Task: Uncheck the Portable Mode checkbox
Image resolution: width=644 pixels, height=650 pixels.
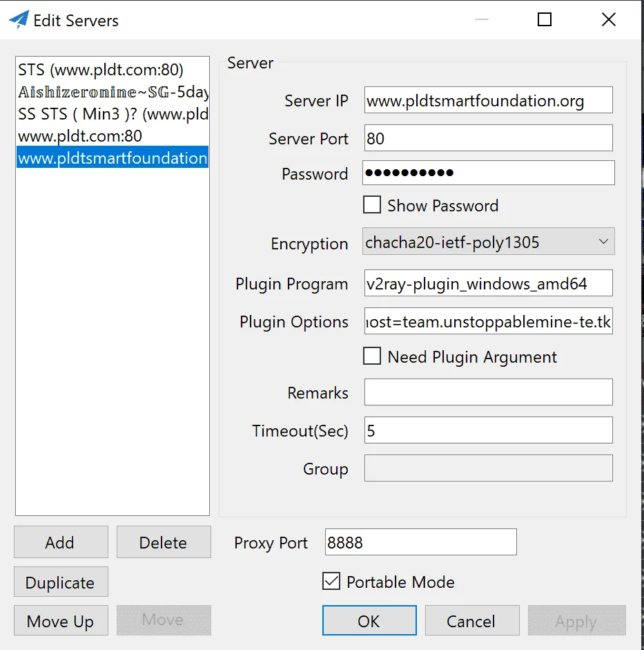Action: coord(331,581)
